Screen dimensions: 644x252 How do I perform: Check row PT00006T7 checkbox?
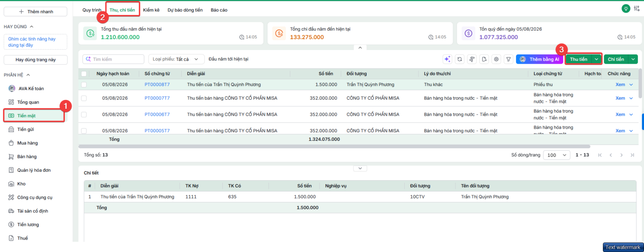[x=84, y=115]
